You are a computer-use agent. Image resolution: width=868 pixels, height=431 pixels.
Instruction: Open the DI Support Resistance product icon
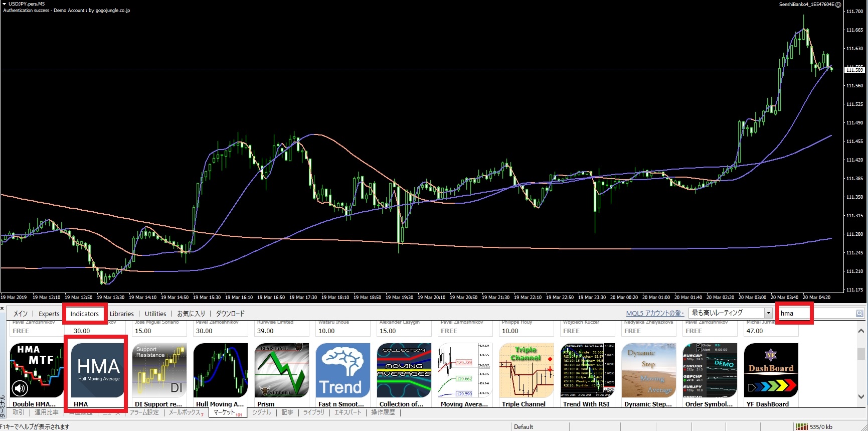coord(159,370)
